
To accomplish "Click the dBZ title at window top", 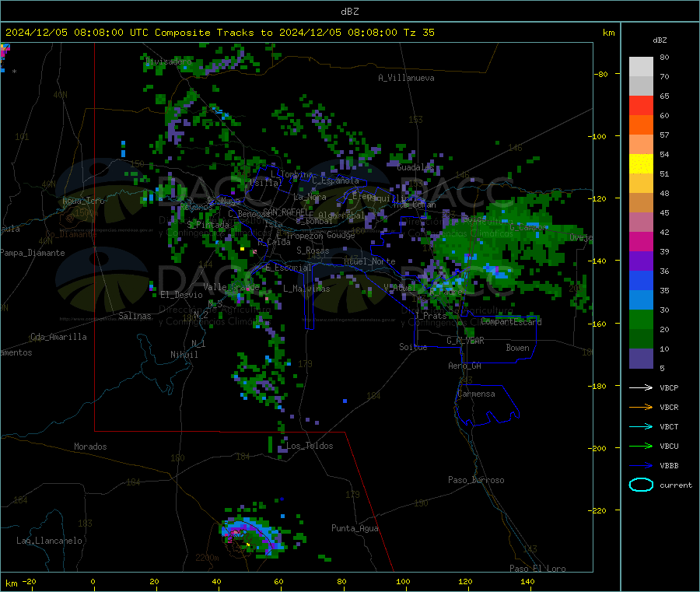I will (349, 12).
